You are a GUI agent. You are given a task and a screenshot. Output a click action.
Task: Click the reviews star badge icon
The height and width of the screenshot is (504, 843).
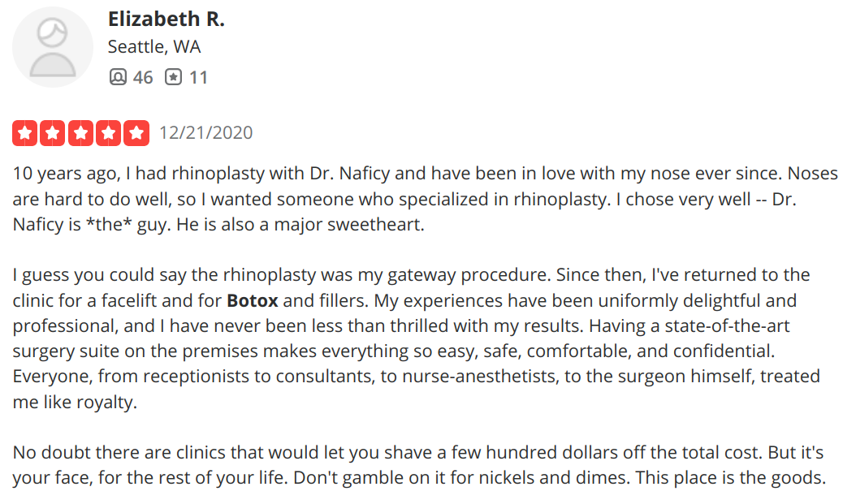173,77
